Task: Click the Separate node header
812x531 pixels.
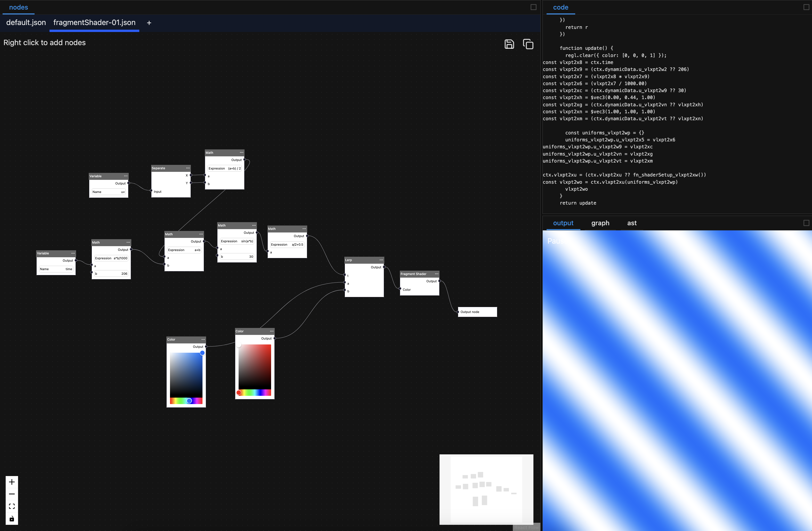Action: pos(170,168)
